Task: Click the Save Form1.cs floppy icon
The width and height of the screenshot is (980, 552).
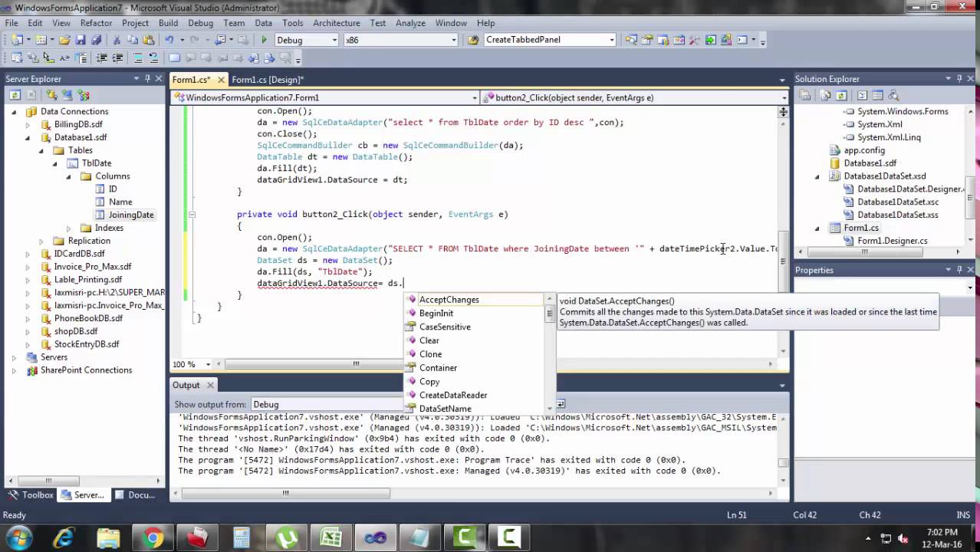Action: click(x=81, y=40)
